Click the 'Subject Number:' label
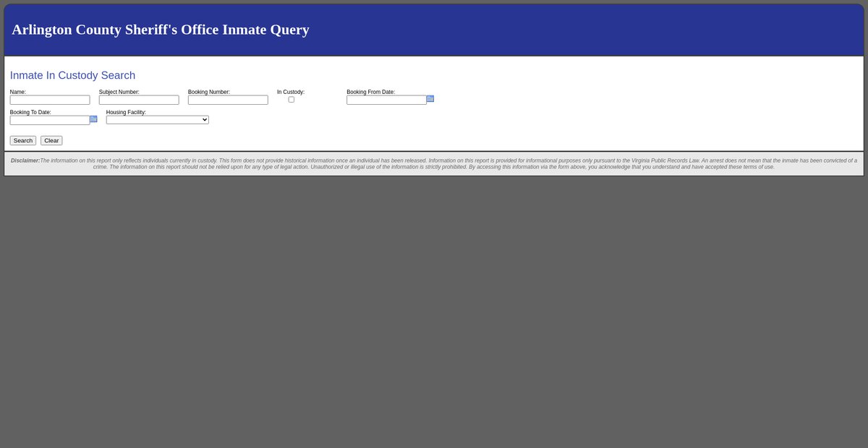Image resolution: width=868 pixels, height=448 pixels. (x=119, y=92)
